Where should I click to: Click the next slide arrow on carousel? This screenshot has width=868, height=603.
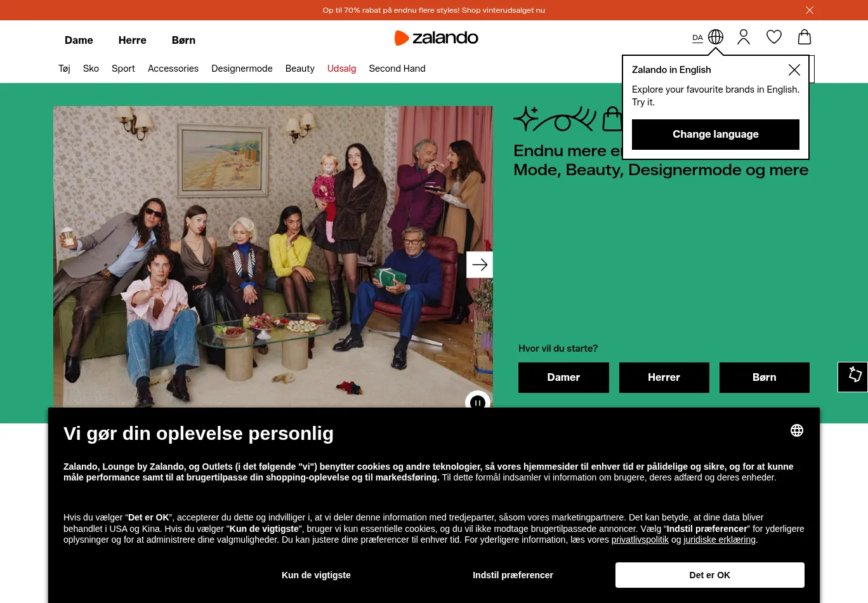[x=480, y=265]
